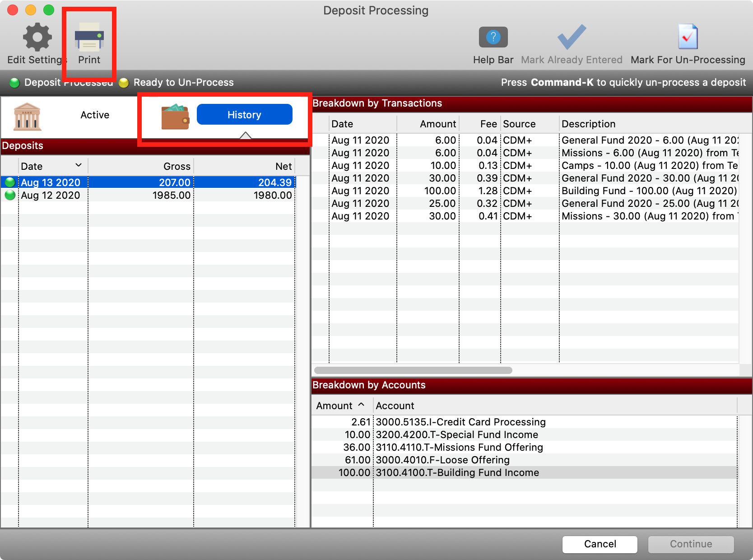Click the green macOS zoom window button
753x560 pixels.
pos(49,10)
